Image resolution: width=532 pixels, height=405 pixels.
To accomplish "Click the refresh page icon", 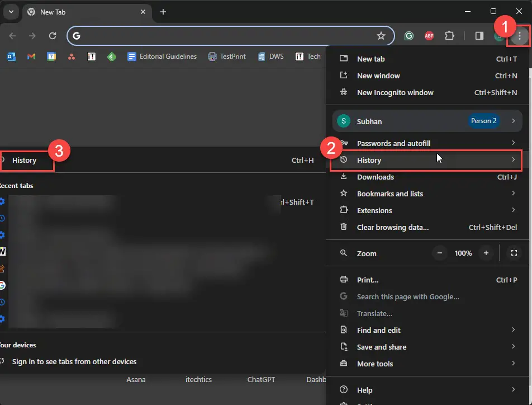I will 52,35.
